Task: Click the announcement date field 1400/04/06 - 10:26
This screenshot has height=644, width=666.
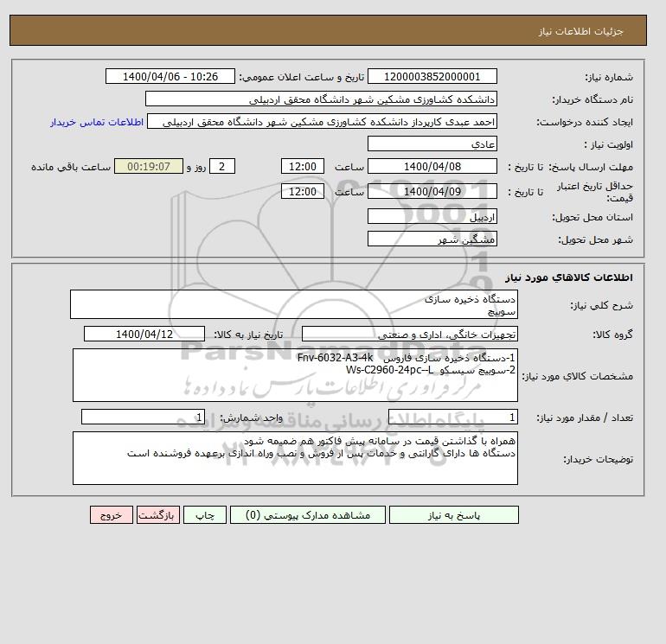Action: pos(170,76)
